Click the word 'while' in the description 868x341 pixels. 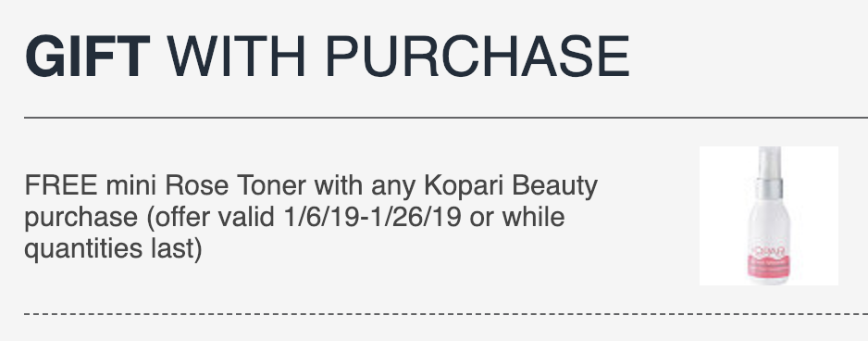534,217
